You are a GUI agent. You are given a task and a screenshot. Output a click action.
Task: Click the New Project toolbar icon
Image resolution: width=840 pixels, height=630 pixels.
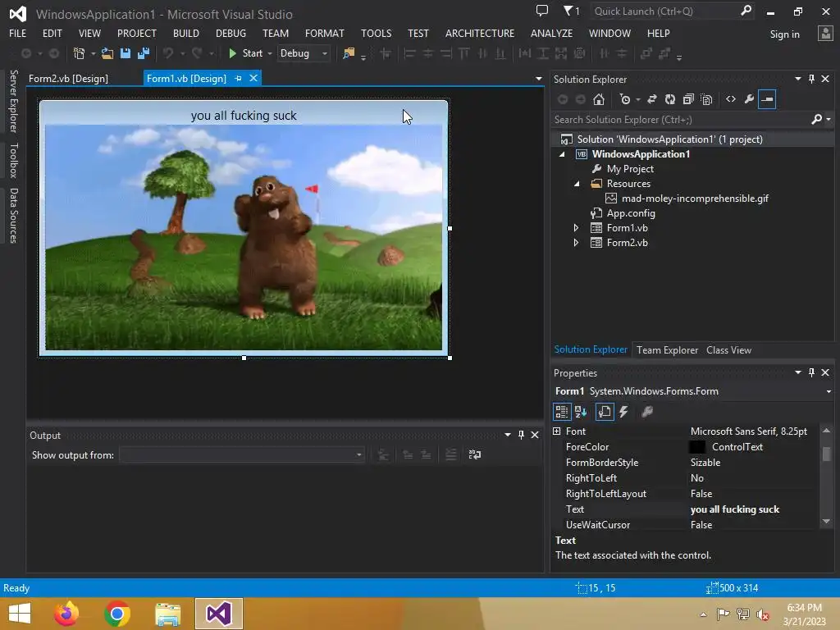coord(80,53)
